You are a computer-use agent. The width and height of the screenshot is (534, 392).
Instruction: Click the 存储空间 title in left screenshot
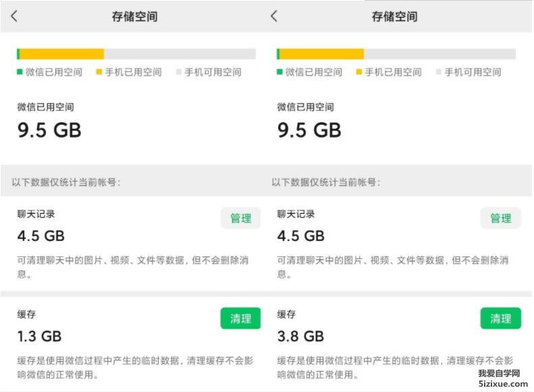(134, 16)
